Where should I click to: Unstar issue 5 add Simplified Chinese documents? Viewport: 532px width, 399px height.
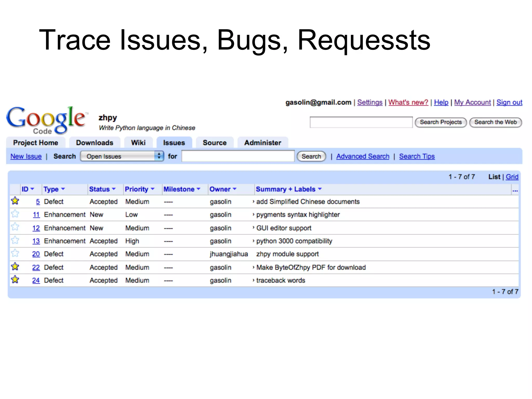[15, 201]
